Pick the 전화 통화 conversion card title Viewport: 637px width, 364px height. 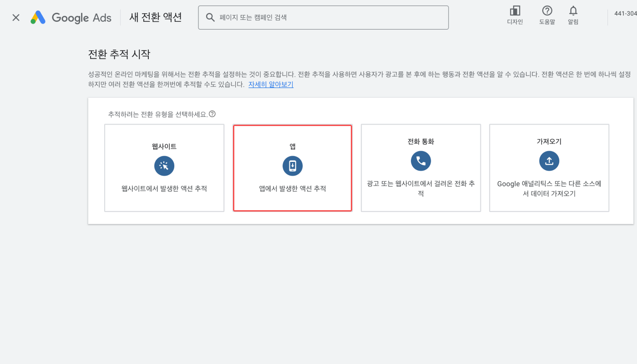421,142
